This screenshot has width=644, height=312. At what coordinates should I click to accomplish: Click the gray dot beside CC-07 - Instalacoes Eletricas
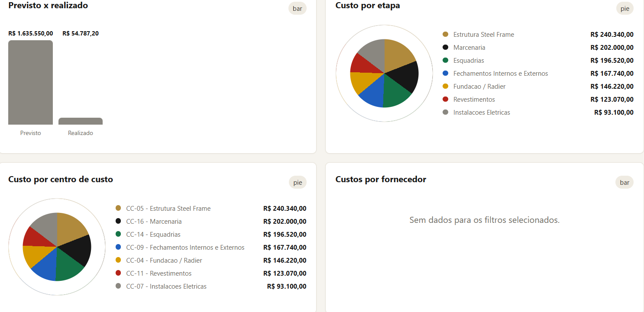coord(118,286)
